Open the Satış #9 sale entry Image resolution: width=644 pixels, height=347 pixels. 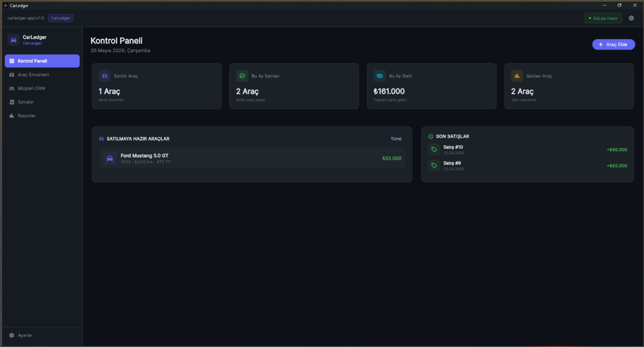[528, 166]
